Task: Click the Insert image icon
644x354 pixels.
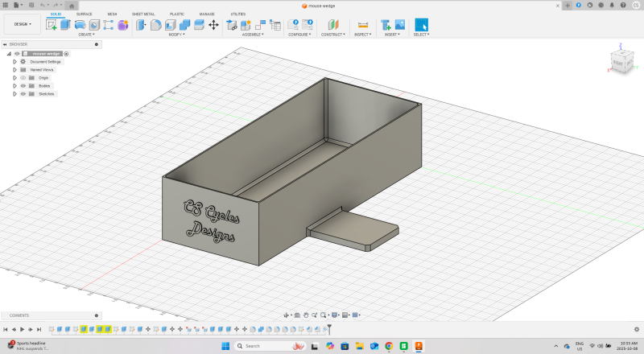Action: tap(399, 25)
